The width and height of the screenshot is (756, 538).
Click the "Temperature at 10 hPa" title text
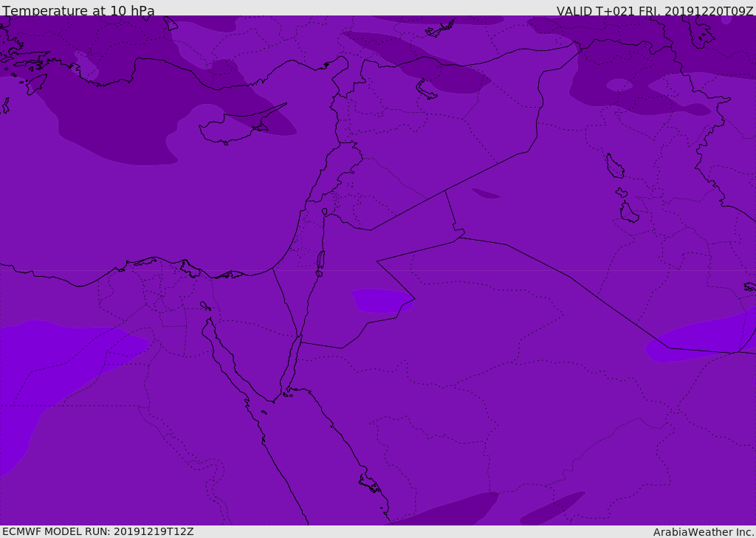(78, 10)
